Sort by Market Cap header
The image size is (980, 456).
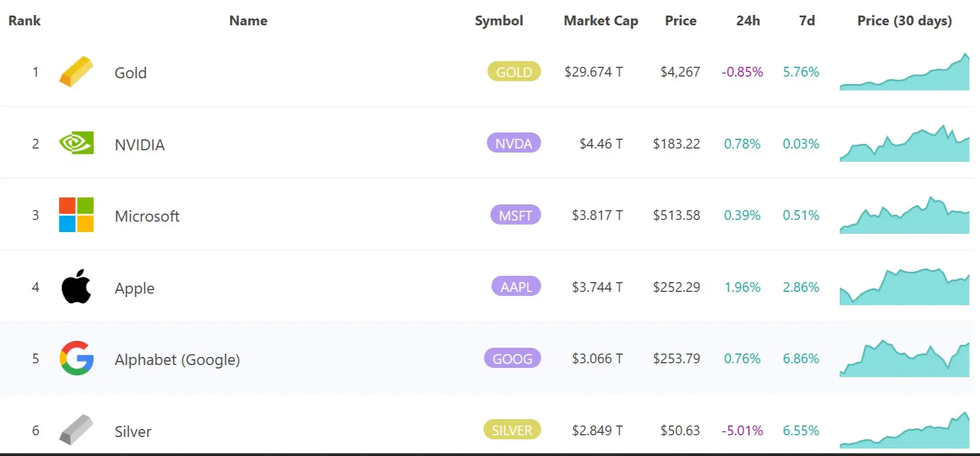point(601,21)
